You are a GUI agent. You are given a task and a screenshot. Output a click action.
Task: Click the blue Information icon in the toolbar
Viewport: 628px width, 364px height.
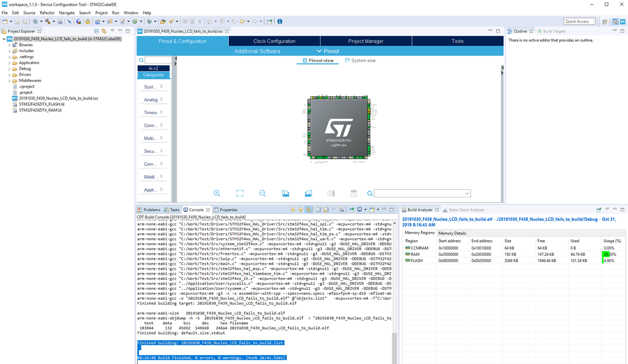coord(280,21)
